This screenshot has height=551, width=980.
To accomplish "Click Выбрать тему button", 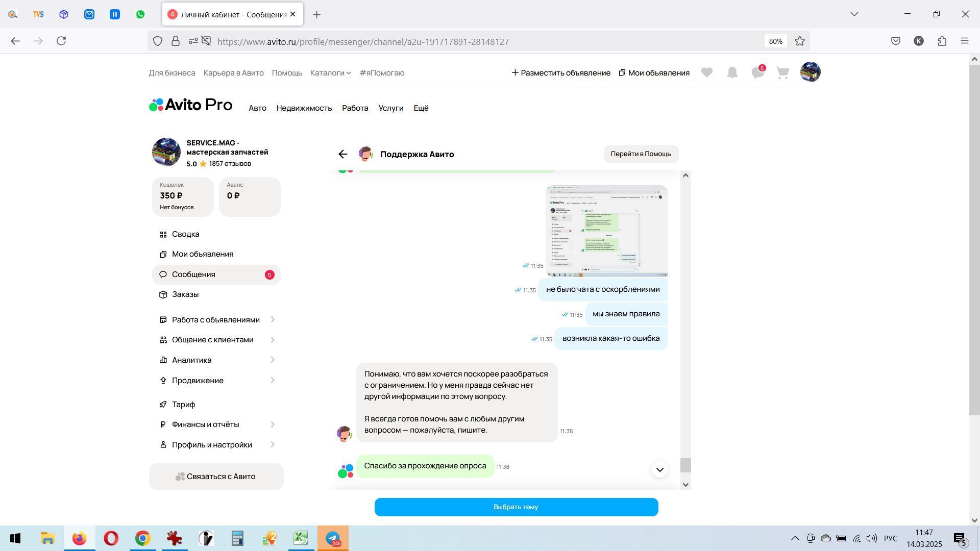I will pos(516,507).
